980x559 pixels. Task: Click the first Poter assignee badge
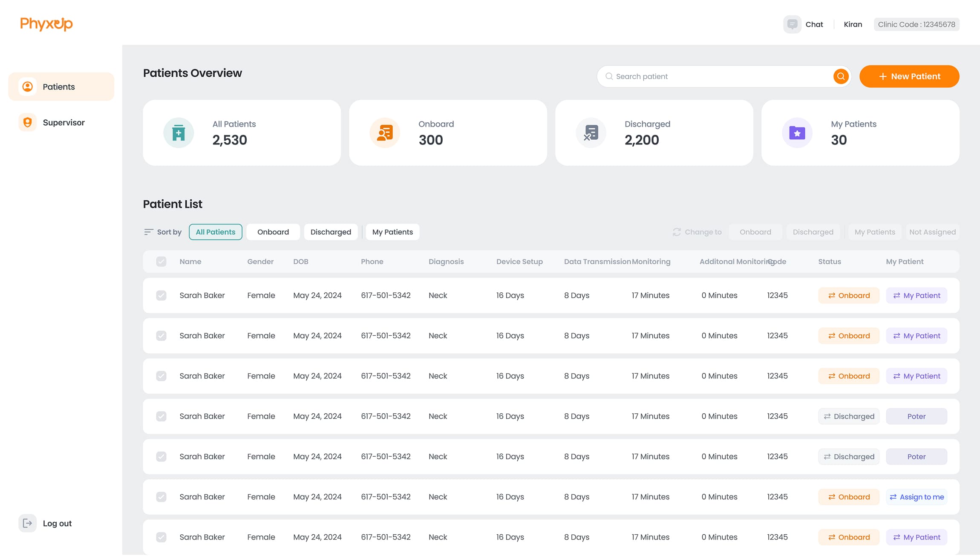click(x=917, y=416)
